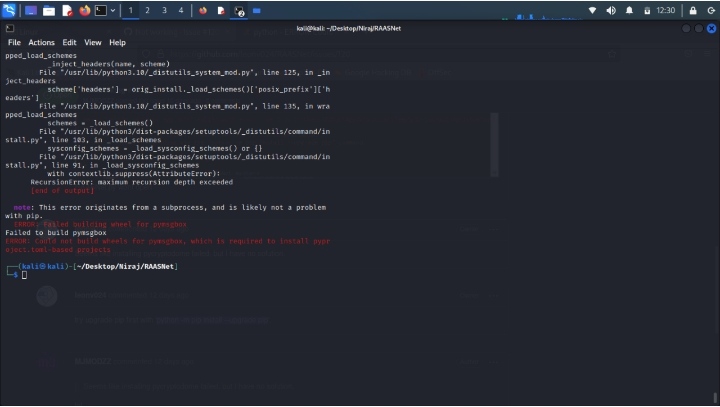
Task: Click the terminal window title bar icon
Action: click(x=10, y=28)
